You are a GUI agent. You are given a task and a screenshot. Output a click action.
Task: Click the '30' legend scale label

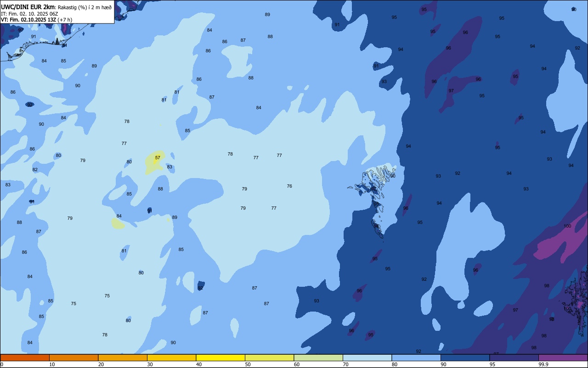tap(150, 364)
